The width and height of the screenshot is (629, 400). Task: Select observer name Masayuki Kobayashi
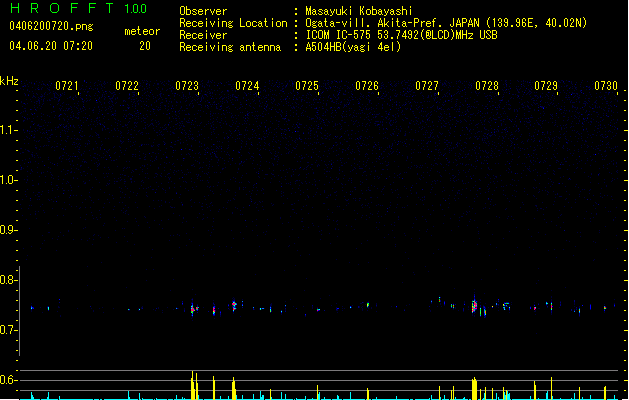click(359, 11)
